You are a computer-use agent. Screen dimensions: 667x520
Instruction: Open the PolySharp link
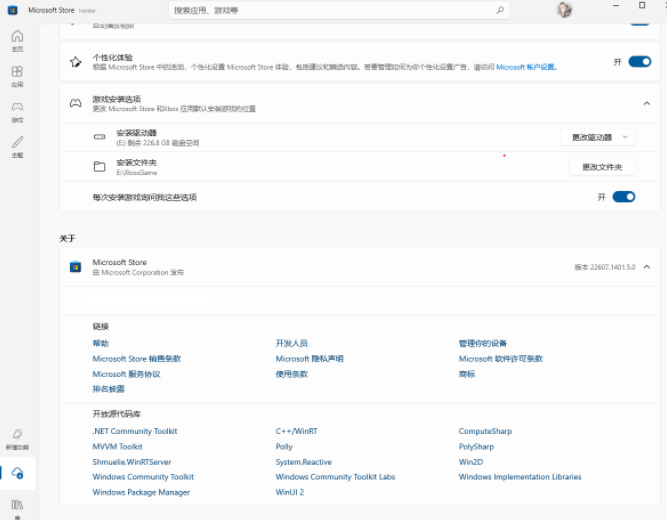476,447
